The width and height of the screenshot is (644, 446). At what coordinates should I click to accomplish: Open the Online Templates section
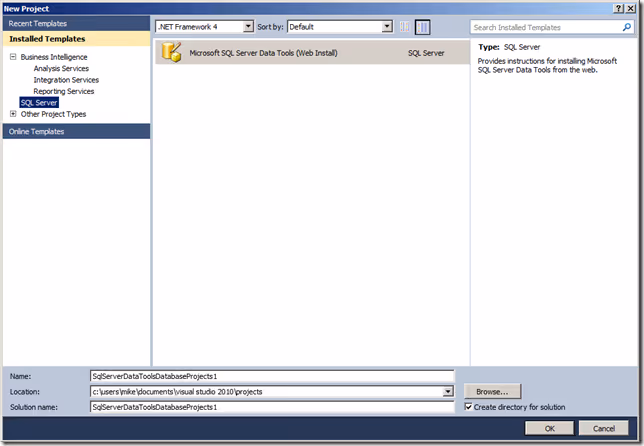click(x=76, y=131)
